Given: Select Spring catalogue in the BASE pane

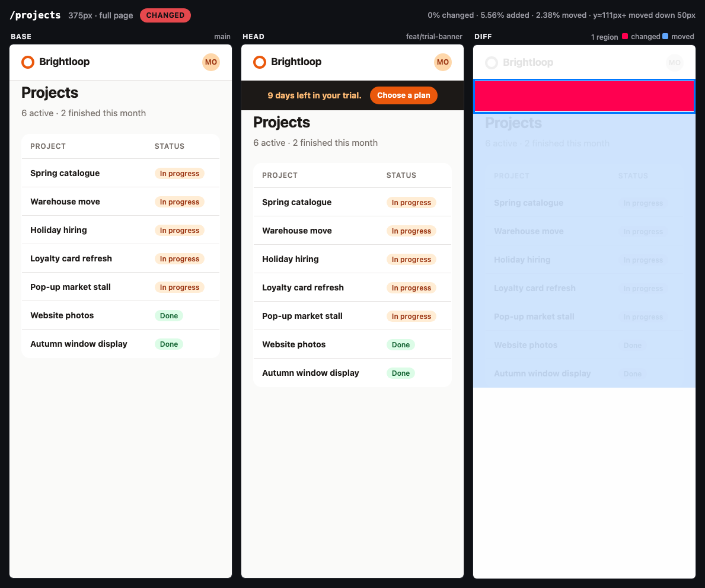Looking at the screenshot, I should pos(65,173).
